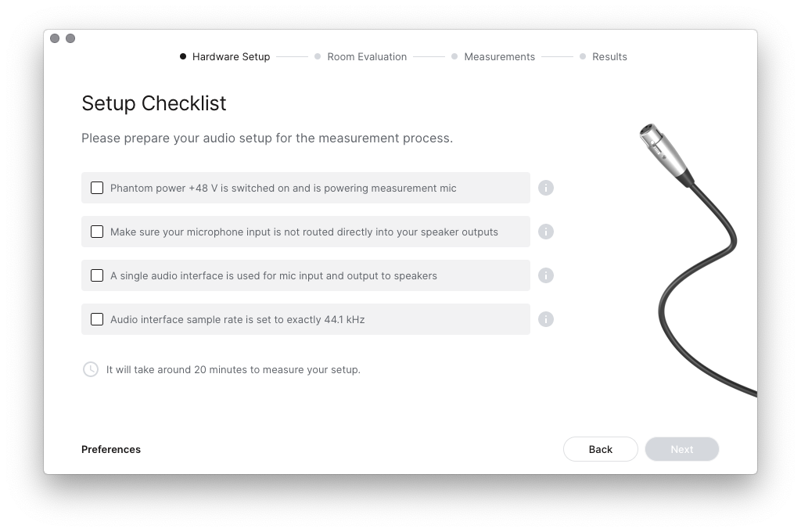Screen dimensions: 801x532
Task: Open info icon for single audio interface item
Action: pos(545,275)
